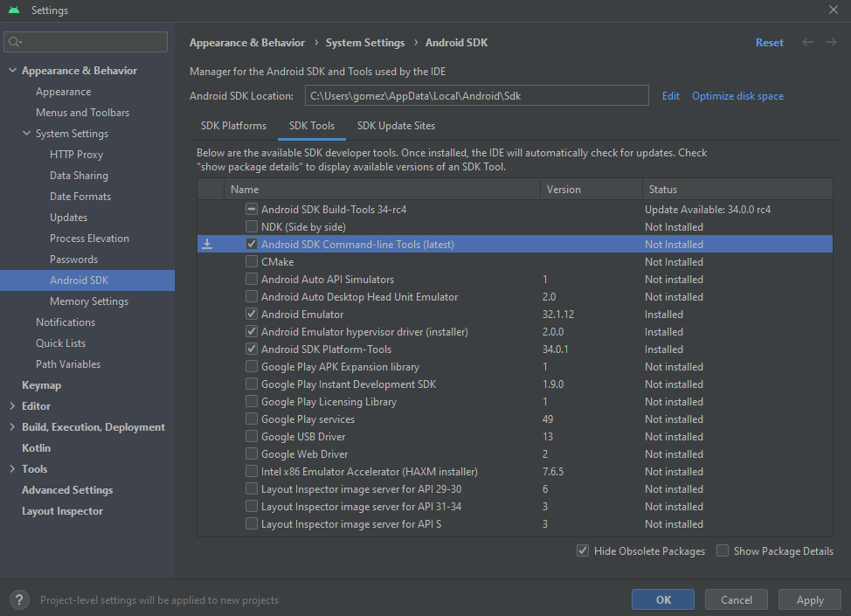Viewport: 851px width, 616px height.
Task: Expand Build, Execution, Deployment node
Action: point(12,427)
